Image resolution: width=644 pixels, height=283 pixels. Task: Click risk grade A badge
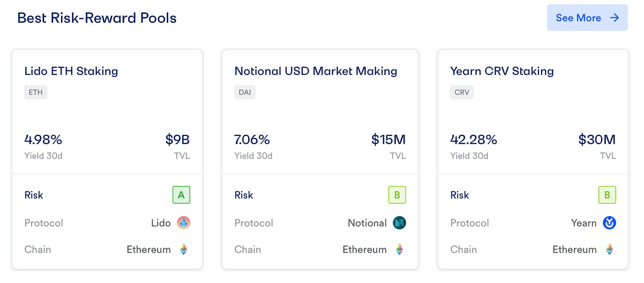coord(181,195)
